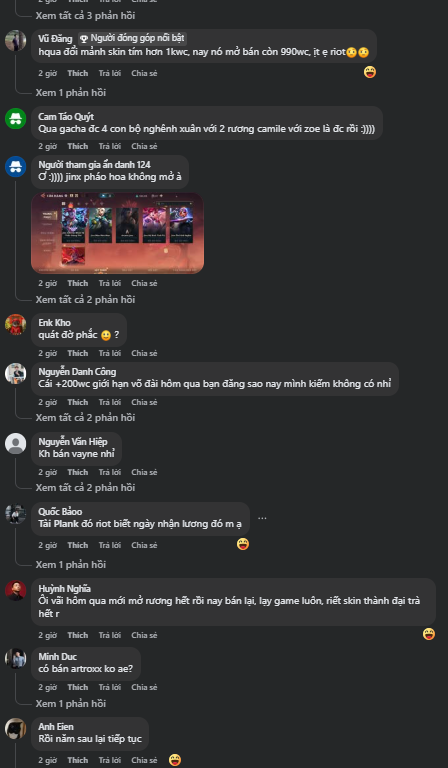Expand 'Xem tất cả 3 phản hồi' replies

(85, 16)
